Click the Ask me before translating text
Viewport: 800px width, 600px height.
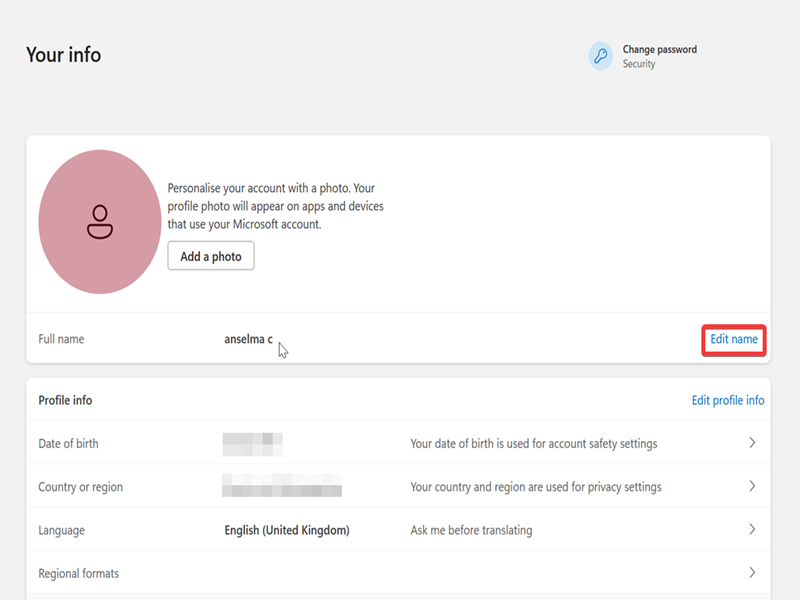(471, 530)
